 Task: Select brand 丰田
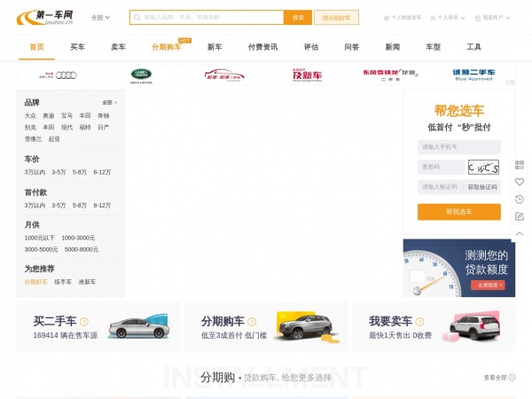(x=85, y=115)
